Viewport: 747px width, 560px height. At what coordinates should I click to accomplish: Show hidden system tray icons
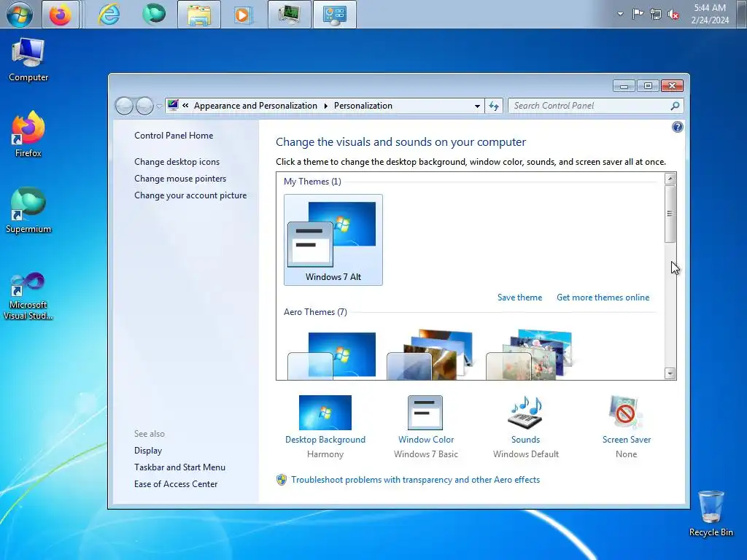pos(620,14)
